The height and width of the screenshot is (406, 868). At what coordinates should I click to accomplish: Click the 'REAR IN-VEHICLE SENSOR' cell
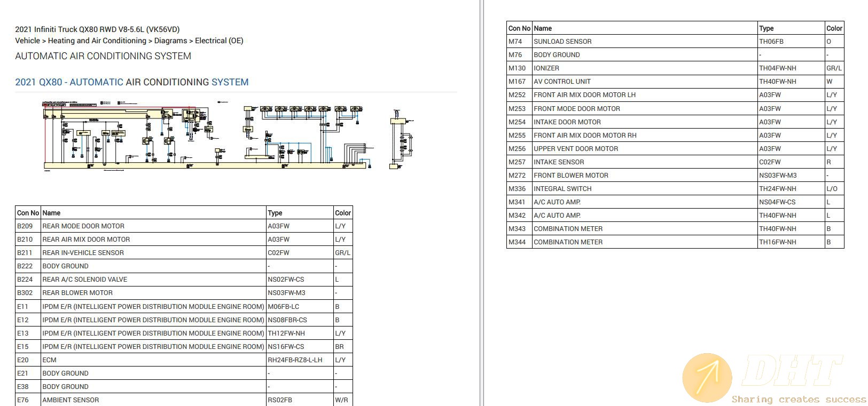tap(153, 252)
